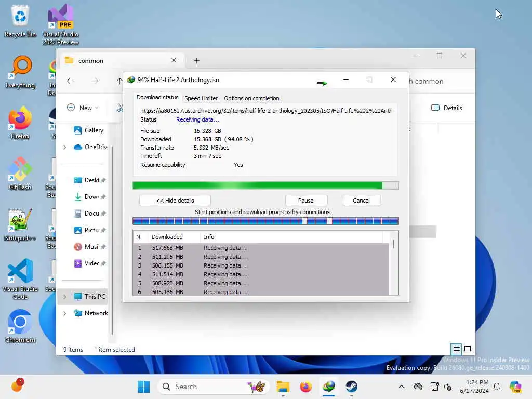
Task: Click the Copilot preview taskbar icon
Action: coord(515,387)
